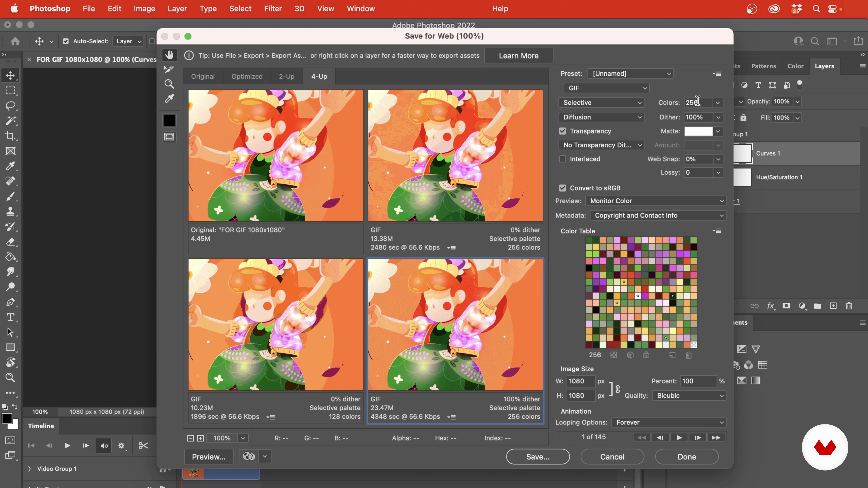
Task: Select the Eyedropper tool in Save for Web dialog
Action: pos(169,99)
